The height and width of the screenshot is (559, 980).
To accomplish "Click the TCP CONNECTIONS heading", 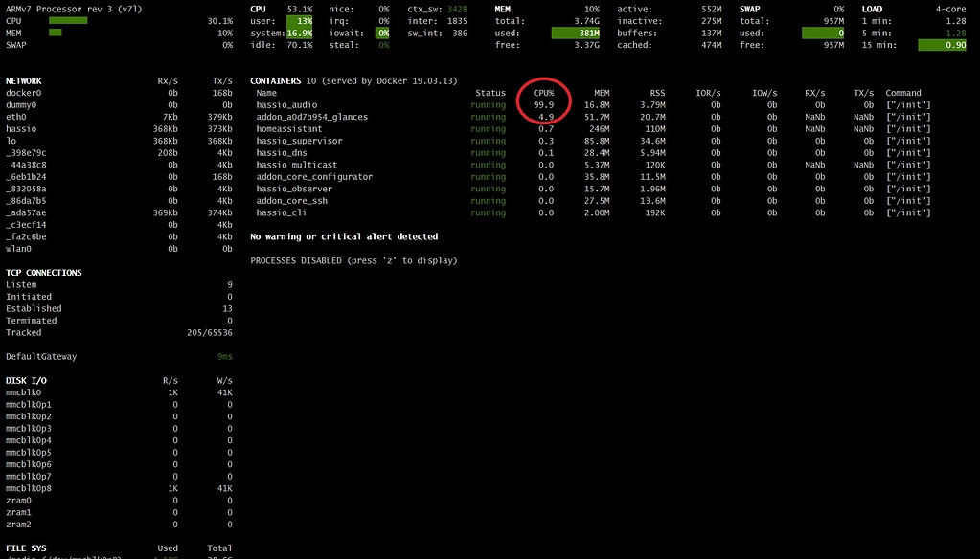I will [x=44, y=273].
